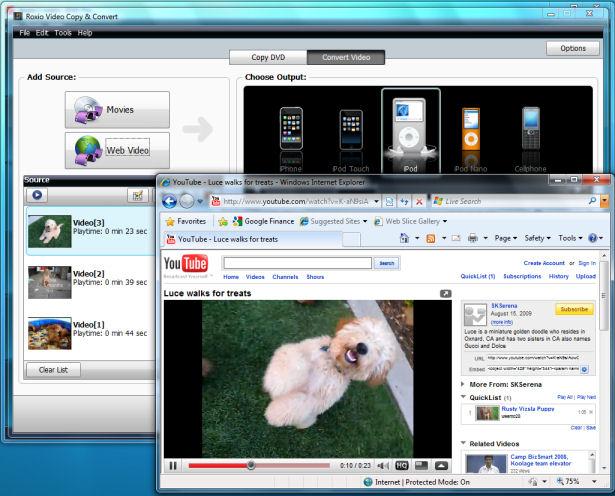Switch to the Copy DVD tab

click(267, 57)
